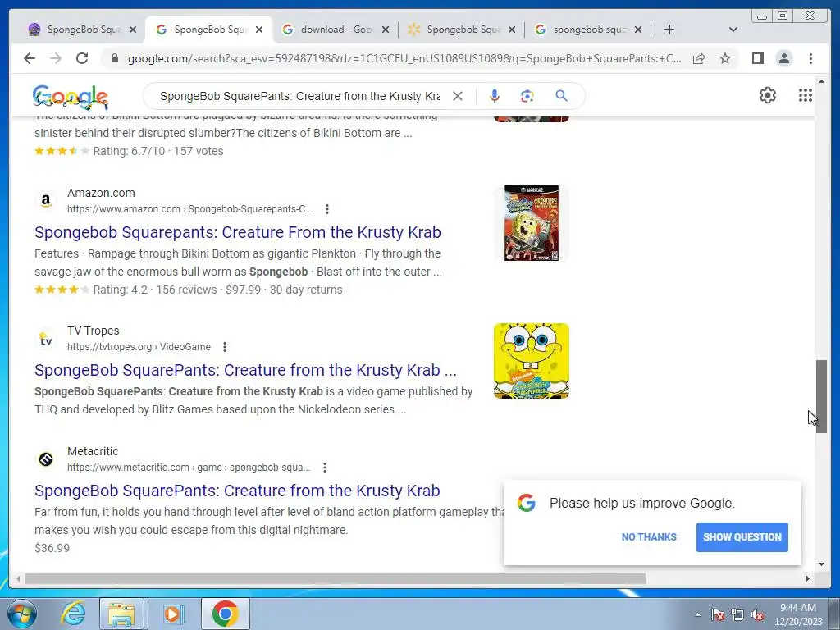Go to Google home via logo
This screenshot has height=630, width=840.
pos(71,98)
